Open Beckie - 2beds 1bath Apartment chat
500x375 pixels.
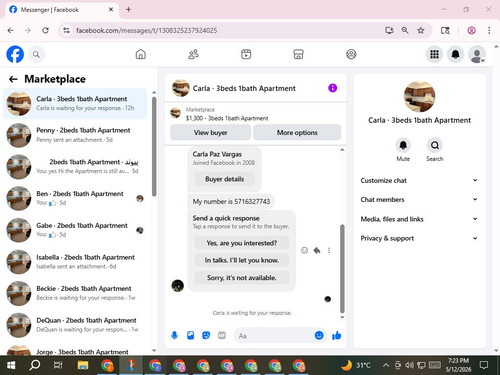pyautogui.click(x=75, y=293)
